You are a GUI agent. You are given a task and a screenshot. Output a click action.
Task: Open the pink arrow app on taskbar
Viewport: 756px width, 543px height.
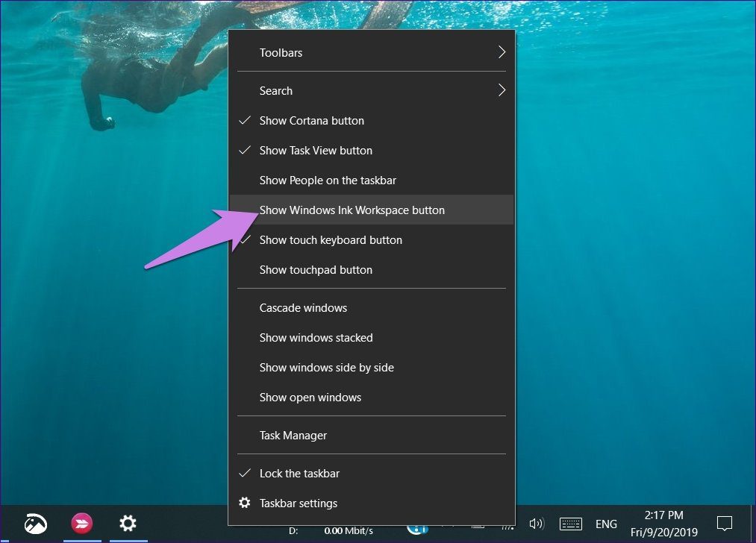pos(82,524)
